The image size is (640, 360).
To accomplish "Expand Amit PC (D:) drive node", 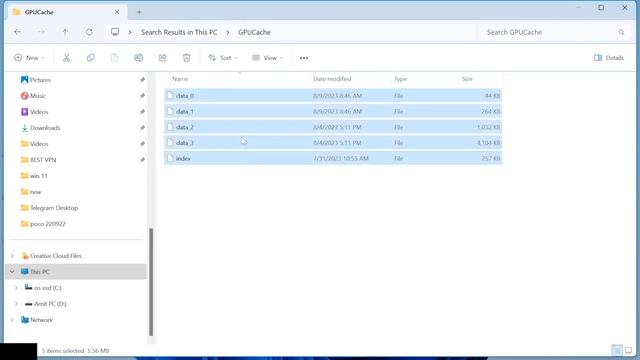I will click(16, 304).
